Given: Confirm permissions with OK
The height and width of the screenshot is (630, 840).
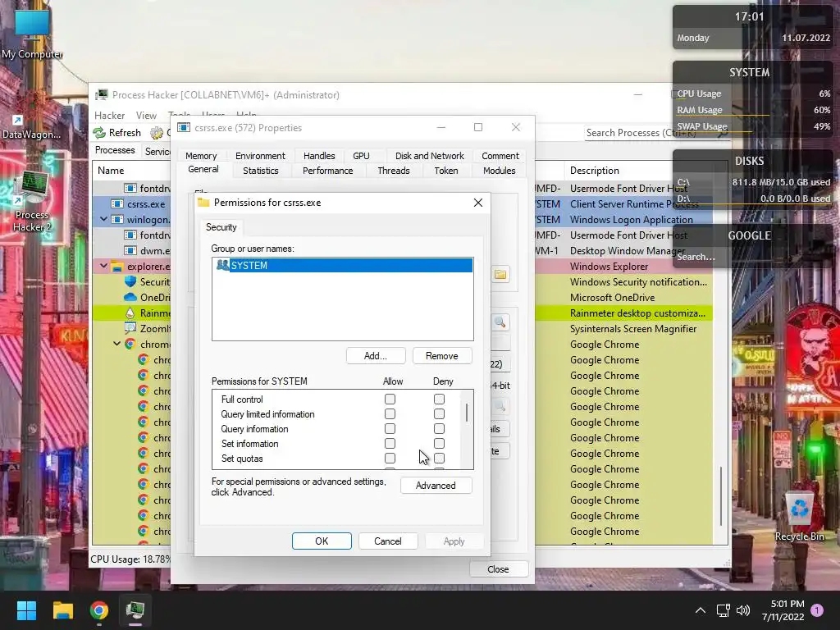Looking at the screenshot, I should click(322, 541).
